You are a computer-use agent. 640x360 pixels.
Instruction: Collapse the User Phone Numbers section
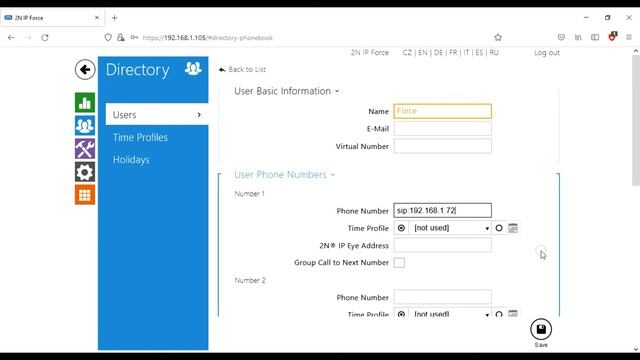tap(284, 175)
